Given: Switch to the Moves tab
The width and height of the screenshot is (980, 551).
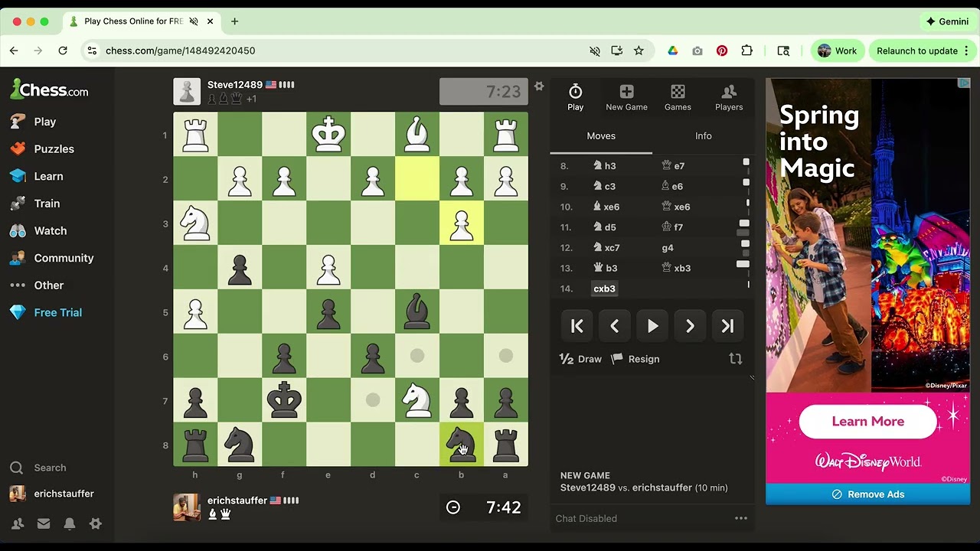Looking at the screenshot, I should click(x=601, y=136).
